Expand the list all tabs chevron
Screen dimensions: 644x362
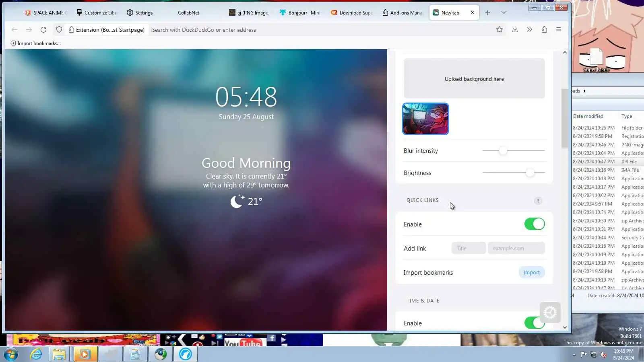point(504,12)
